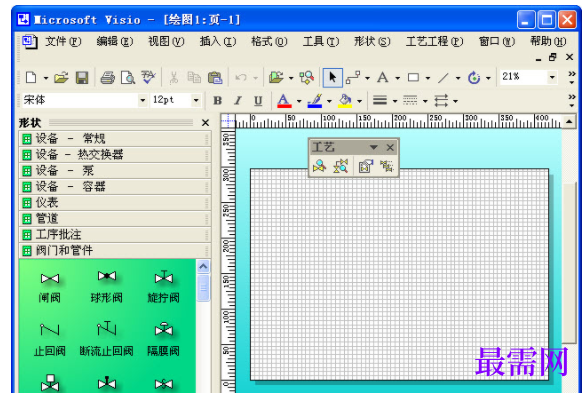Open the 设备 - 热交换器 stencil
The width and height of the screenshot is (587, 393).
click(115, 155)
